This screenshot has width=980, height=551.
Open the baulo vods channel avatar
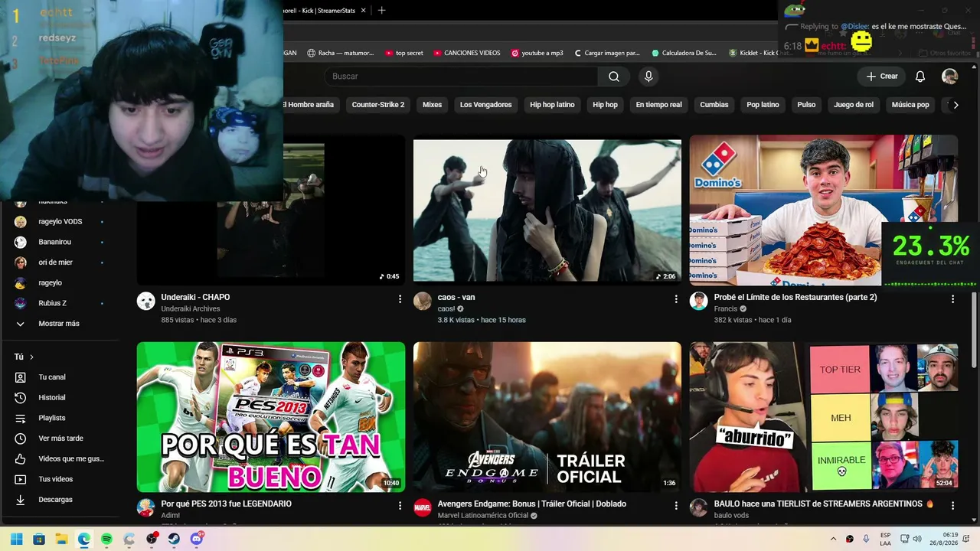pyautogui.click(x=698, y=507)
